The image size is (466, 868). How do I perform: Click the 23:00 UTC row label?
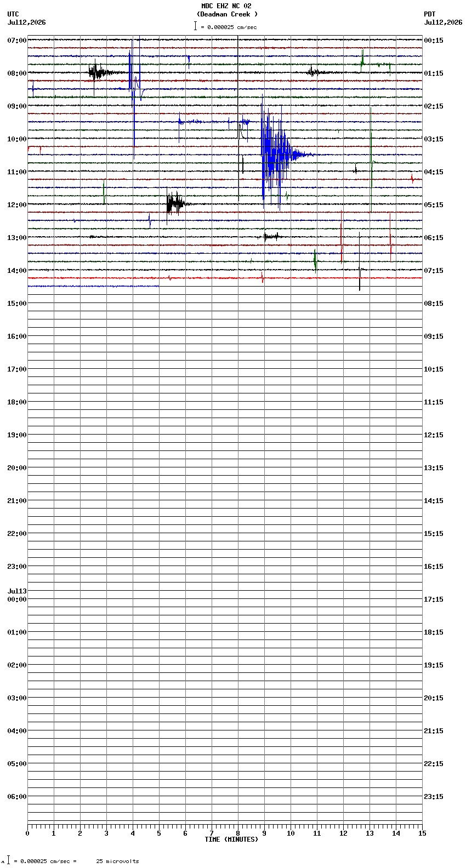click(17, 567)
